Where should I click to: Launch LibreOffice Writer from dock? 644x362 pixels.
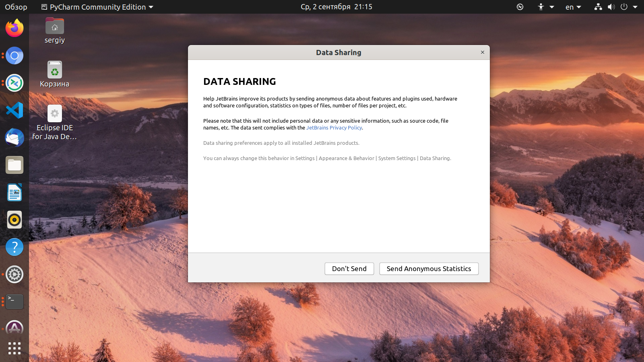click(14, 192)
